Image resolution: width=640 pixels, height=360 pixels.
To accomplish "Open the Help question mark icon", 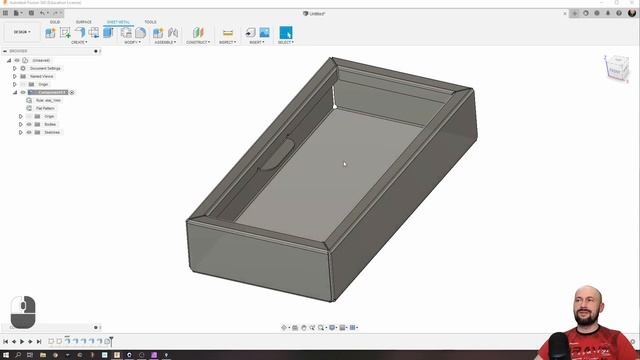I will (619, 13).
